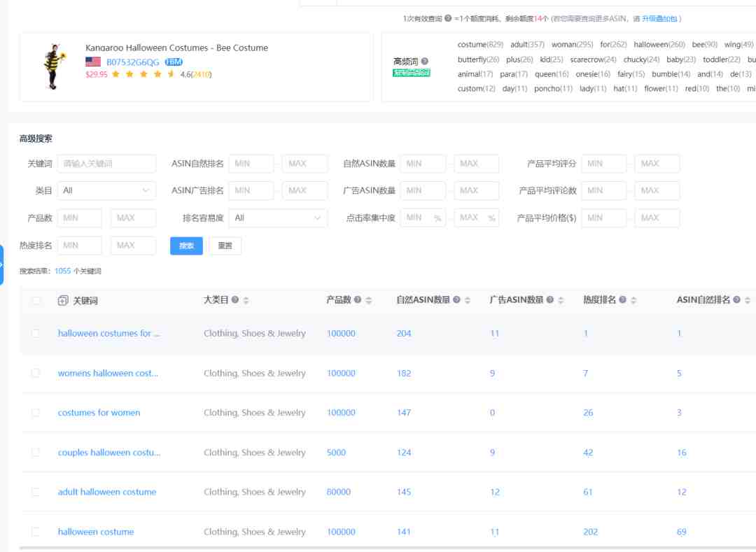This screenshot has width=756, height=552.
Task: Tick the adult halloween costume row checkbox
Action: 36,492
